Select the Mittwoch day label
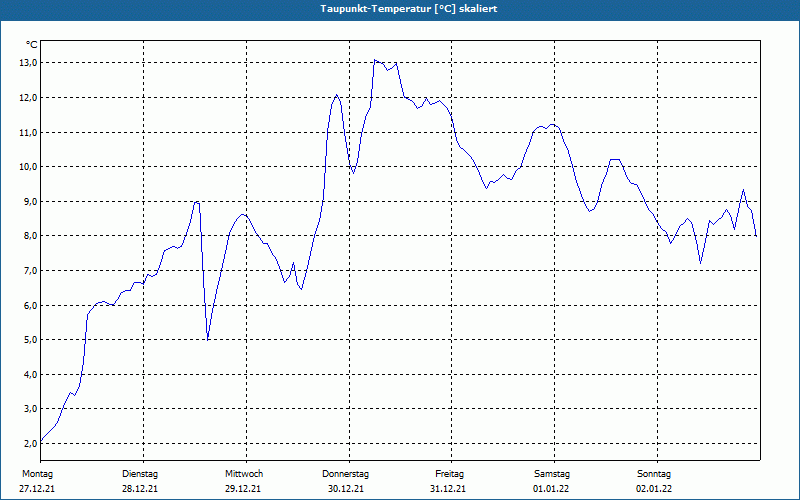The height and width of the screenshot is (500, 800). point(244,474)
